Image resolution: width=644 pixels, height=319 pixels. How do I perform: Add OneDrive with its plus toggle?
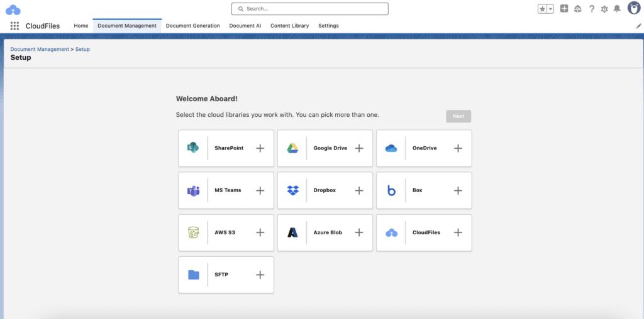point(458,148)
